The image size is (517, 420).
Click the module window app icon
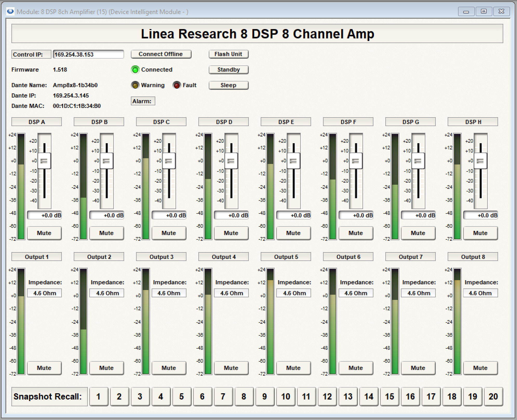(10, 11)
